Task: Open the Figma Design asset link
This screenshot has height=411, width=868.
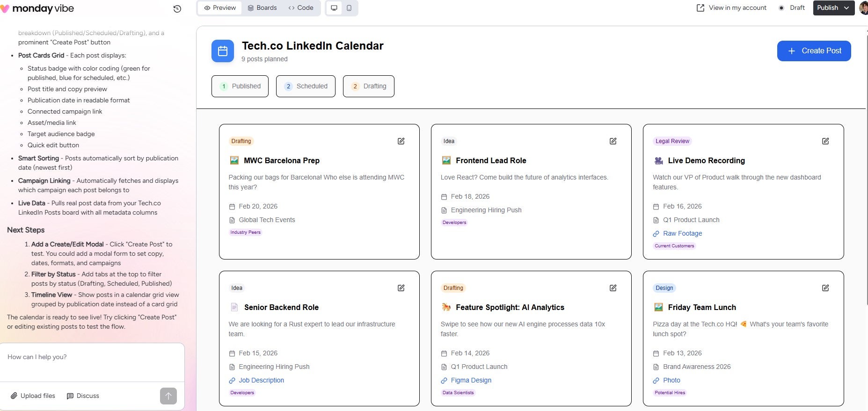Action: click(x=471, y=380)
